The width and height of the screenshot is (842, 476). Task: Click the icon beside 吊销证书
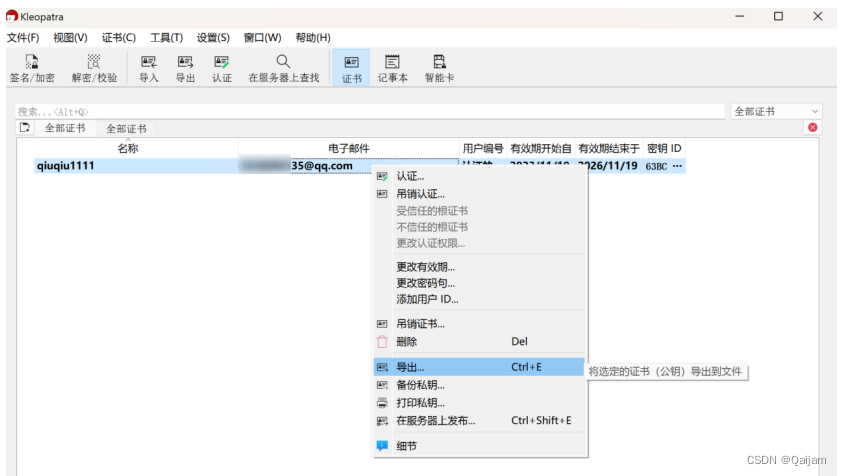[x=382, y=324]
